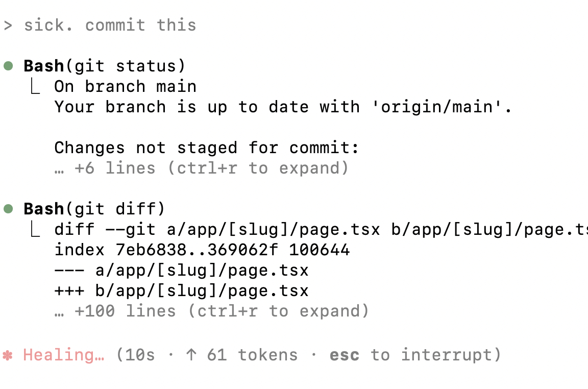Click the tree connector under git diff
The height and width of the screenshot is (389, 588).
click(x=35, y=230)
